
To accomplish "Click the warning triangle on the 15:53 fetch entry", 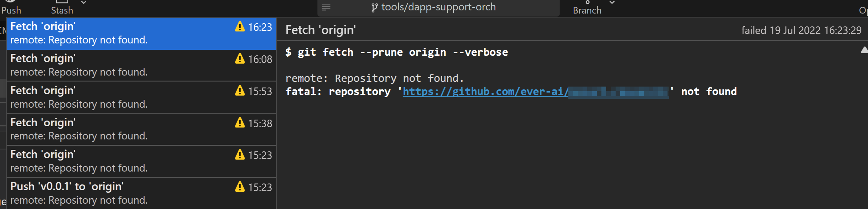I will 240,91.
